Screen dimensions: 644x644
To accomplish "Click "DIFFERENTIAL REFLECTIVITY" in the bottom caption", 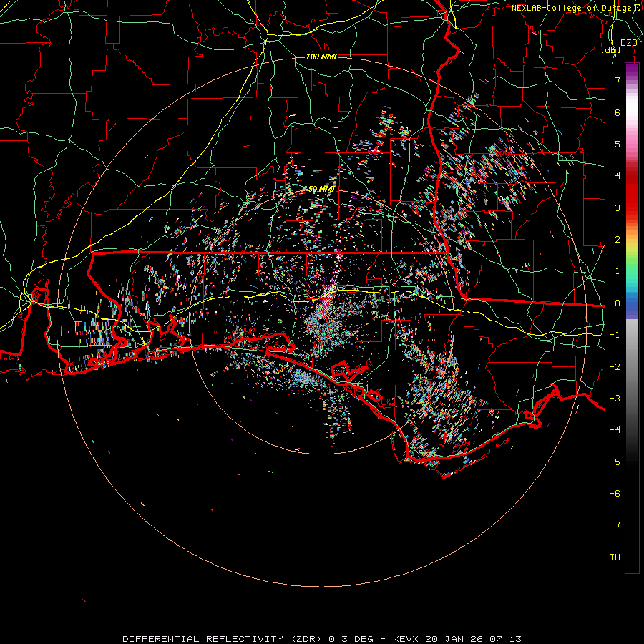I will click(x=203, y=639).
